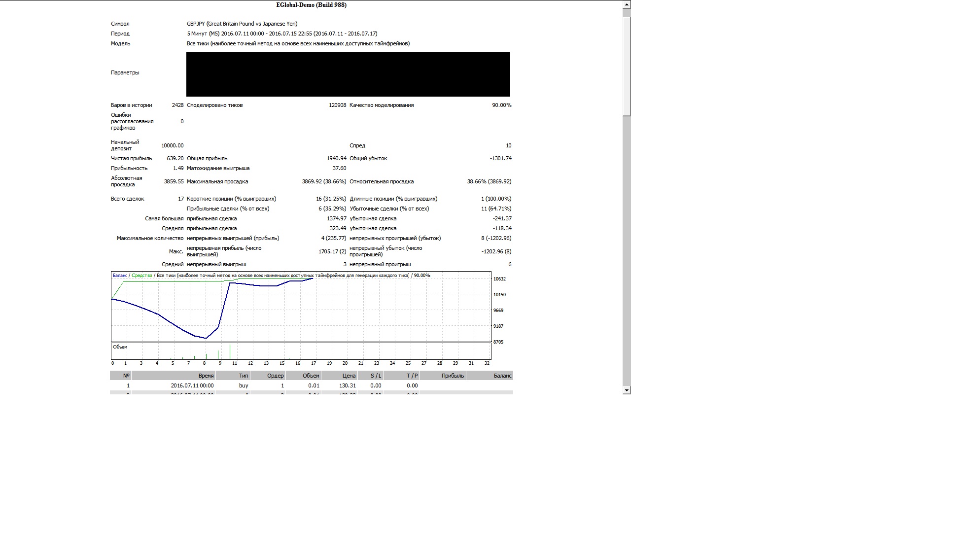The height and width of the screenshot is (558, 980).
Task: Click initial deposit value 10000.00
Action: tap(173, 145)
